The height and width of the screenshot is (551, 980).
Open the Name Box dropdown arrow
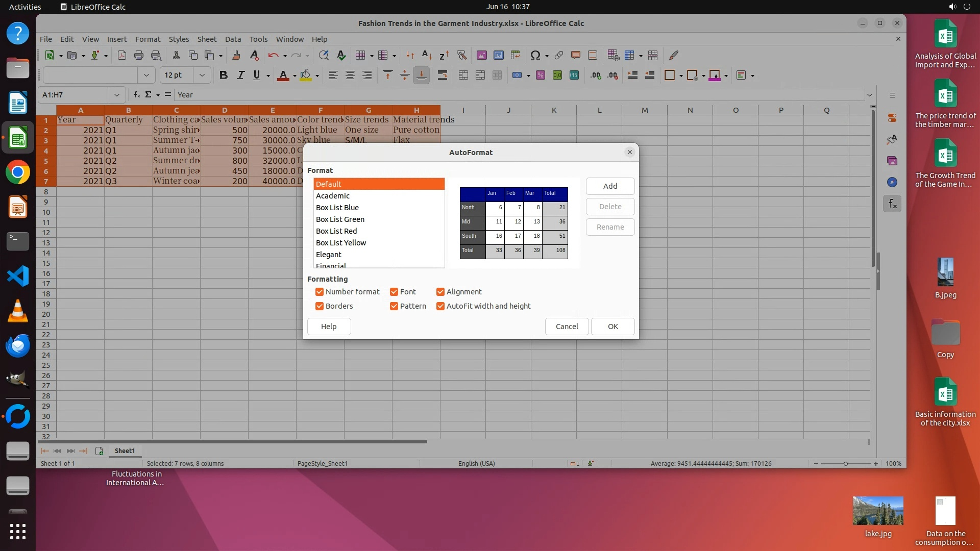[x=117, y=95]
